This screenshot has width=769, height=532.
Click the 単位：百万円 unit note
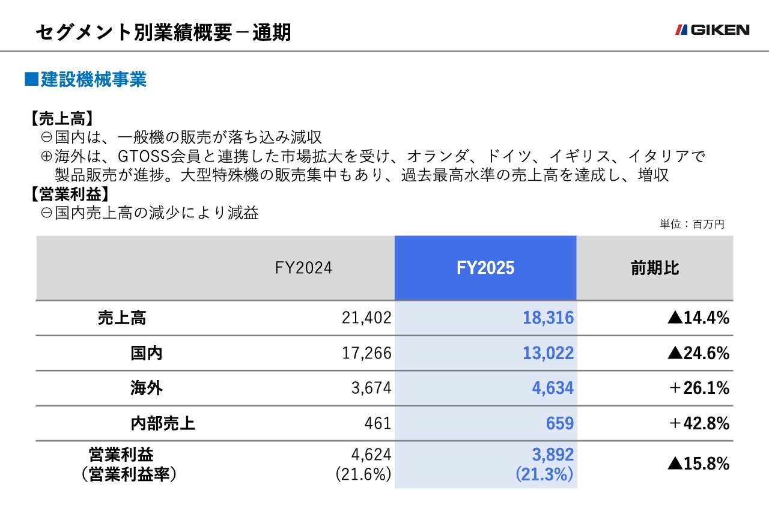pyautogui.click(x=692, y=225)
